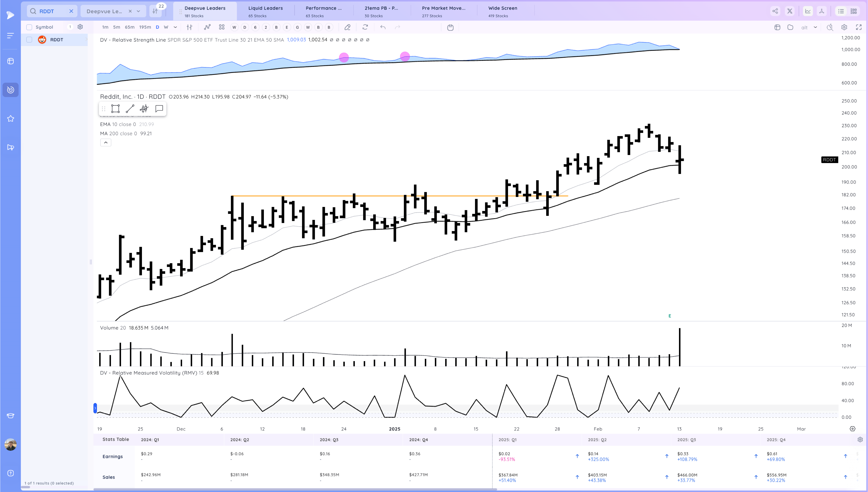Check the RDDT row checkbox
This screenshot has height=492, width=868.
tap(29, 40)
